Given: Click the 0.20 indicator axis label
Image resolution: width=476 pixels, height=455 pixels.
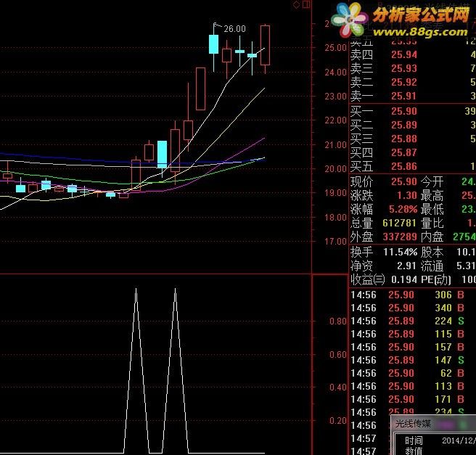Looking at the screenshot, I should [x=338, y=421].
